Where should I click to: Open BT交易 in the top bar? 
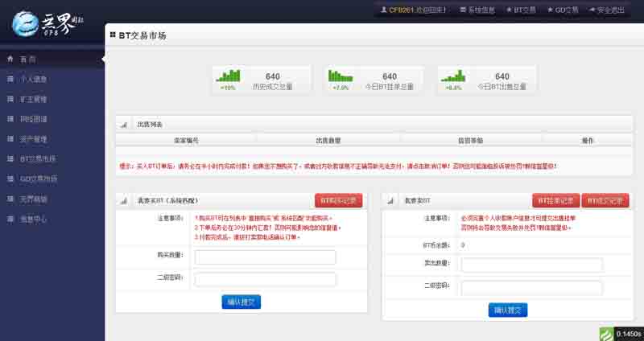tap(525, 10)
